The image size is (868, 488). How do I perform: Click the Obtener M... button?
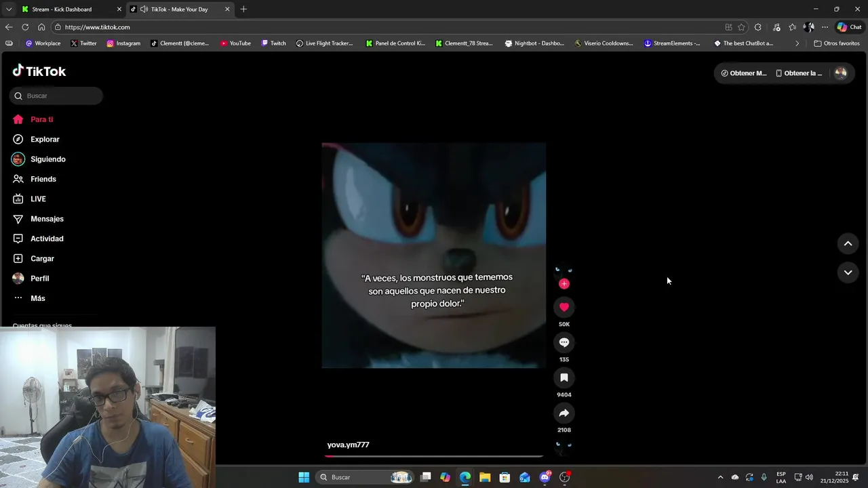pyautogui.click(x=744, y=73)
